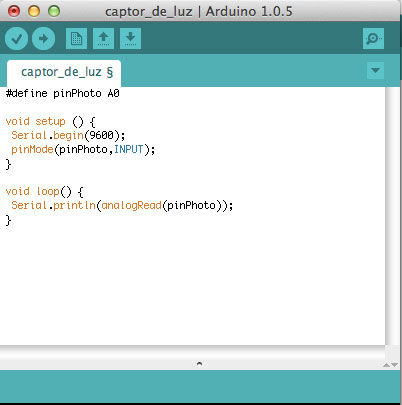Click the 'void loop() {' line
402x405 pixels.
(x=44, y=191)
